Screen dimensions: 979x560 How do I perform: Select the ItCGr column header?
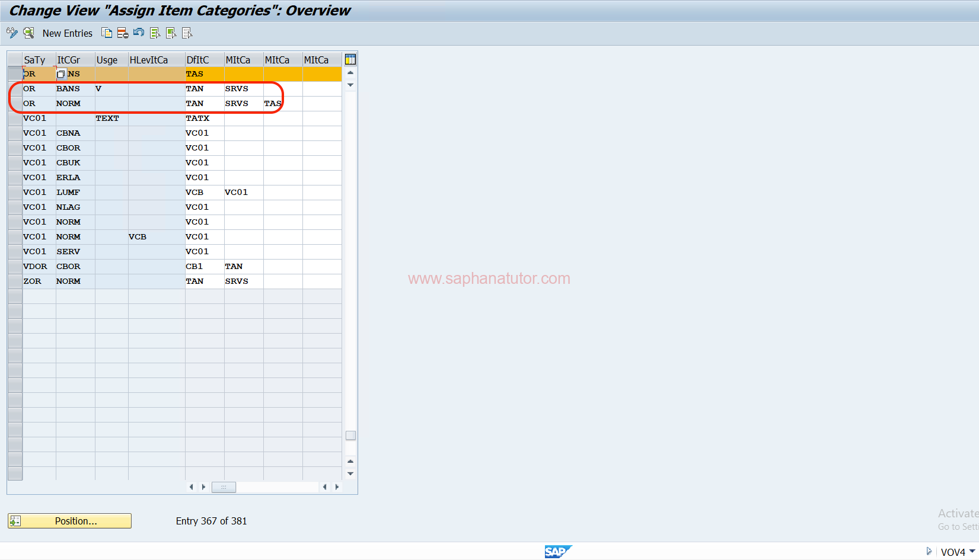(x=75, y=60)
